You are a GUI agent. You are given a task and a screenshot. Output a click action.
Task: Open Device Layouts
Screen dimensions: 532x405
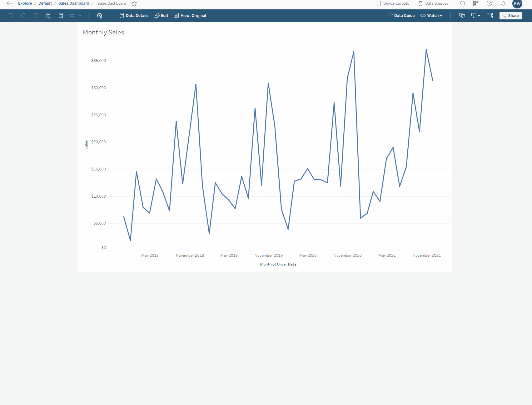[393, 3]
